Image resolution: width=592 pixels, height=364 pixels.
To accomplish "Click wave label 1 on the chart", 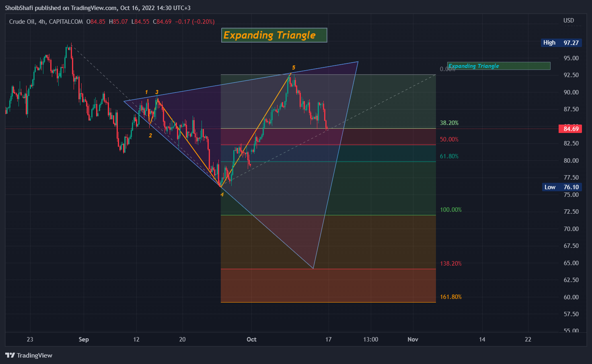I will [146, 92].
